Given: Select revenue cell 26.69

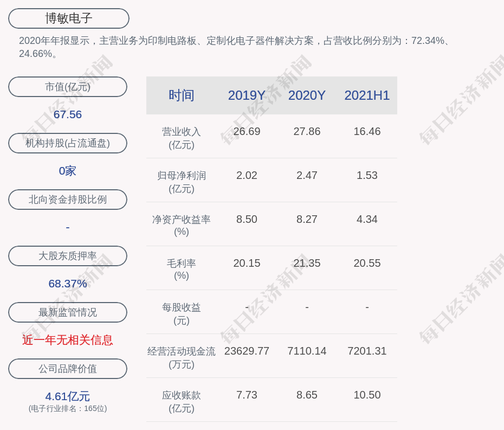Looking at the screenshot, I should [x=247, y=132].
